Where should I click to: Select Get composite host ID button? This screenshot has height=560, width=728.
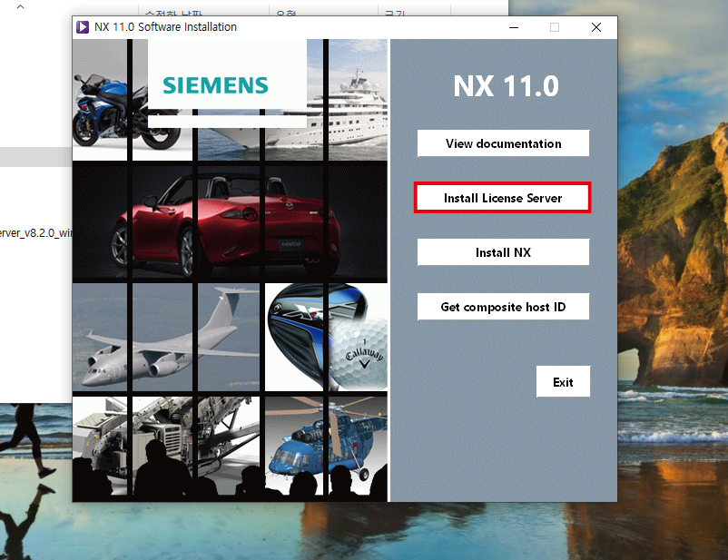(x=503, y=307)
